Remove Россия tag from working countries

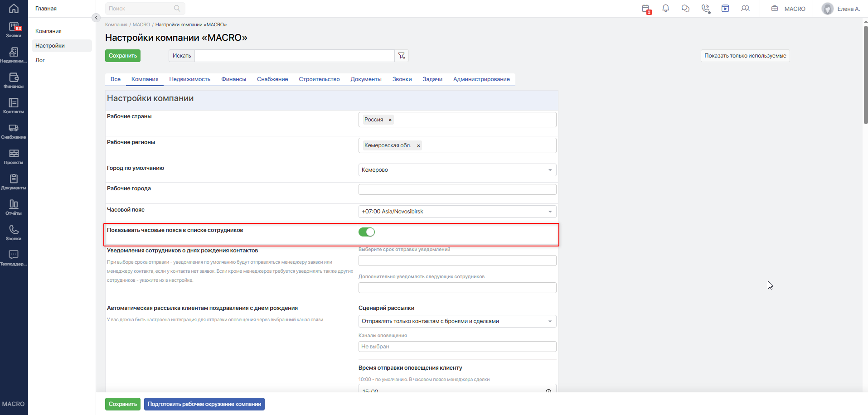[390, 120]
